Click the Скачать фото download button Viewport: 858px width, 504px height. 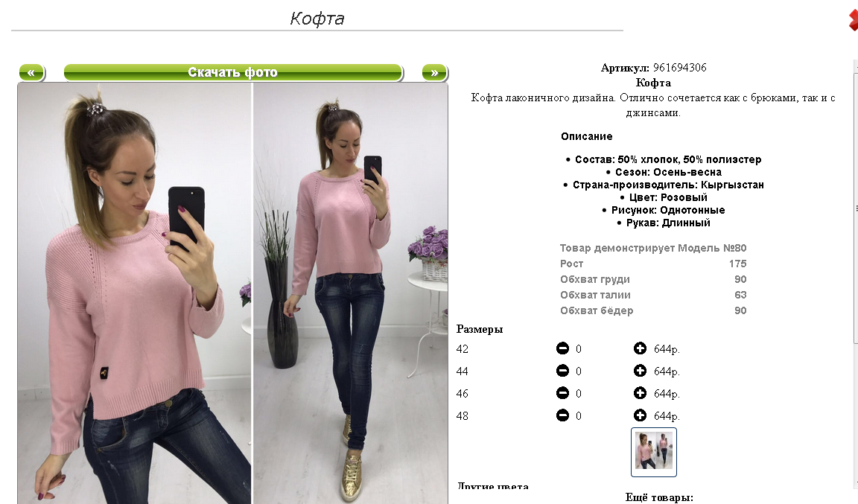[233, 72]
